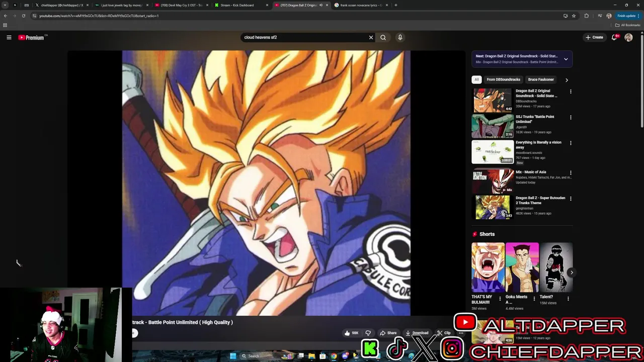Screen dimensions: 644x362
Task: Open SSJ Trunks video options menu
Action: pos(571,117)
